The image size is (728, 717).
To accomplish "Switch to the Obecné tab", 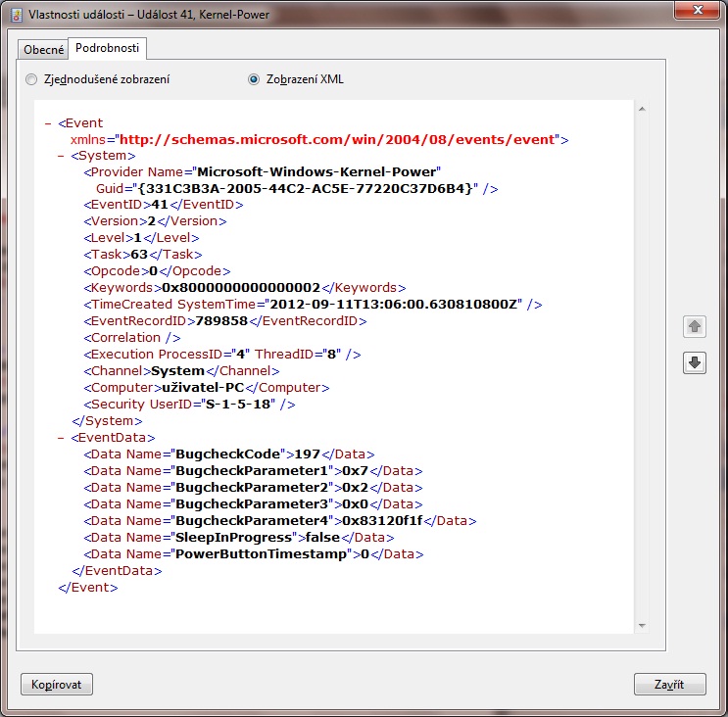I will coord(44,50).
